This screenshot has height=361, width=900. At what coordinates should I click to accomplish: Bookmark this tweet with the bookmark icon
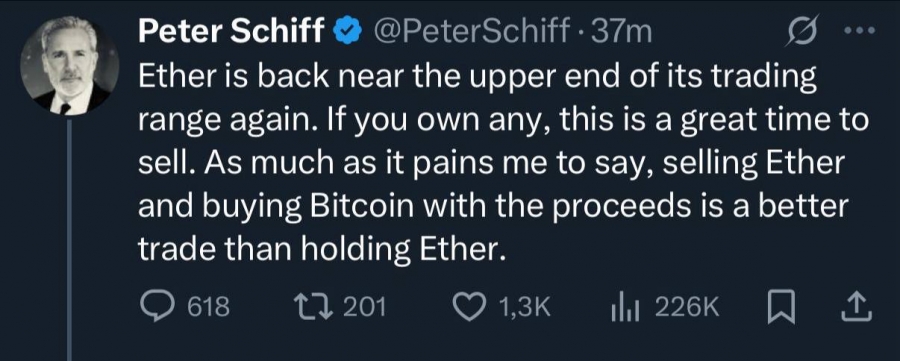point(781,308)
